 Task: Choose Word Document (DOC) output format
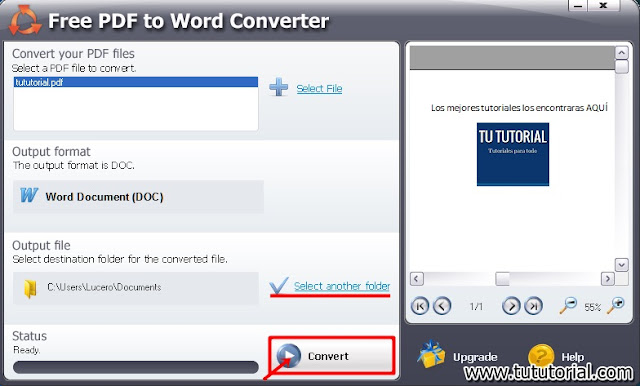138,197
